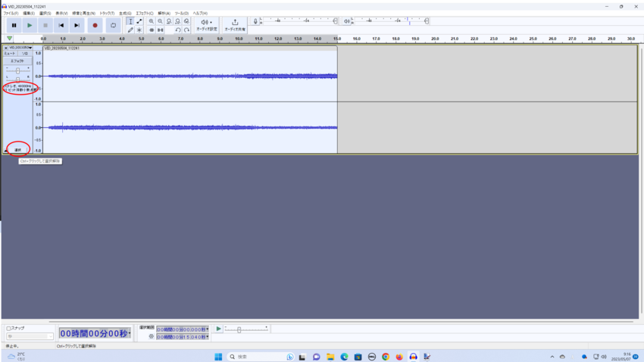Open the snap unit 秒 dropdown

click(x=30, y=336)
